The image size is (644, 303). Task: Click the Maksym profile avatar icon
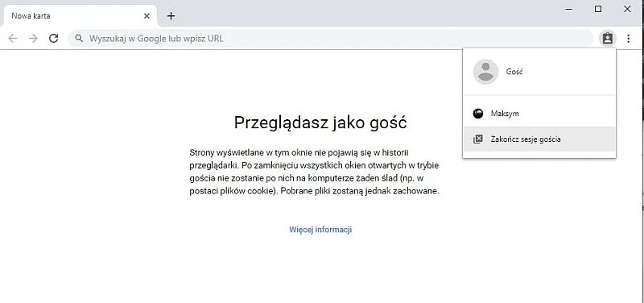click(x=478, y=114)
